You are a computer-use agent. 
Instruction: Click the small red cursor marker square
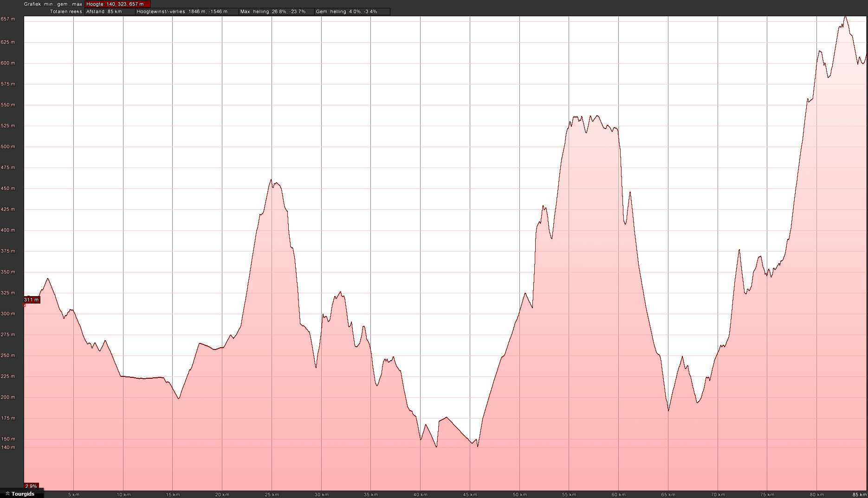click(x=24, y=305)
